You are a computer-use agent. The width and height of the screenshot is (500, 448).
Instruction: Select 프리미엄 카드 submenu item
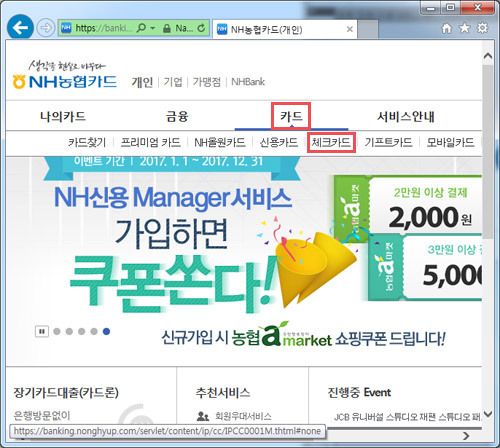click(x=150, y=143)
